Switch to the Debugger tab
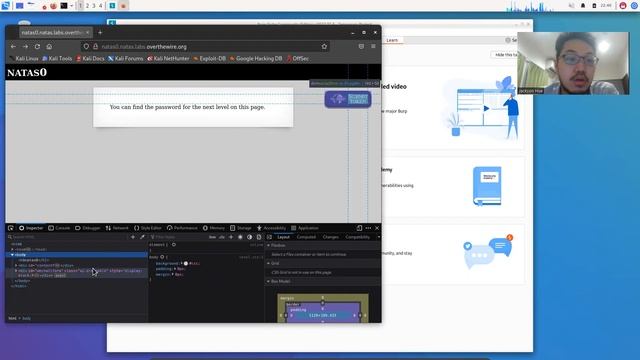Viewport: 640px width, 360px height. coord(87,228)
